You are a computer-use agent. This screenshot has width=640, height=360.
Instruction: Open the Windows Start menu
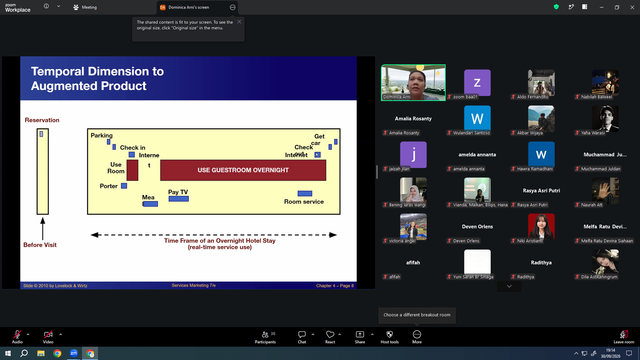tap(8, 353)
